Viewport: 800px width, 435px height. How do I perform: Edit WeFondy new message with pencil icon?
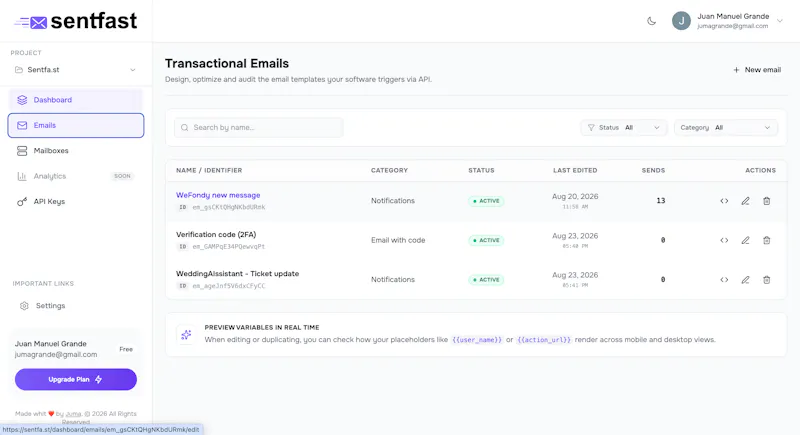745,201
